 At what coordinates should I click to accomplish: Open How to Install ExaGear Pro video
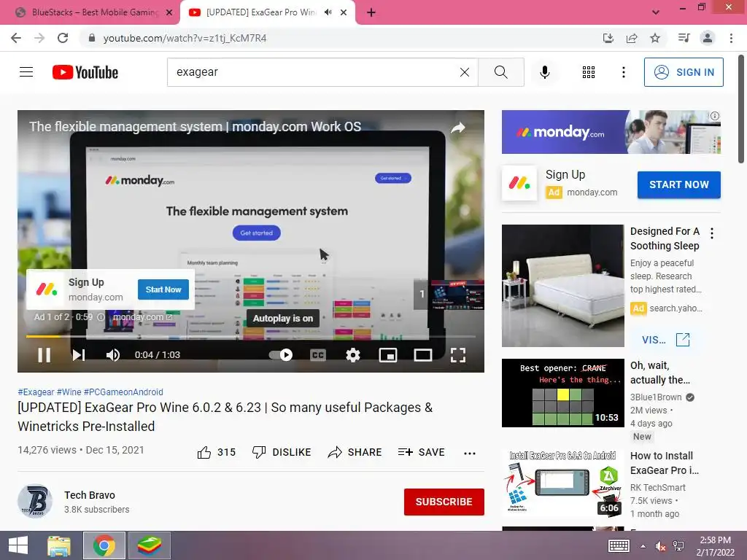tap(562, 483)
